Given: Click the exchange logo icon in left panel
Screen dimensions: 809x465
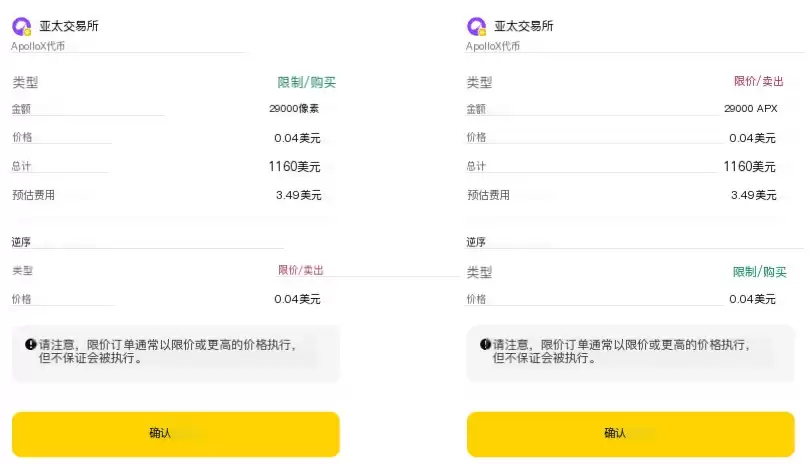Looking at the screenshot, I should click(x=22, y=26).
